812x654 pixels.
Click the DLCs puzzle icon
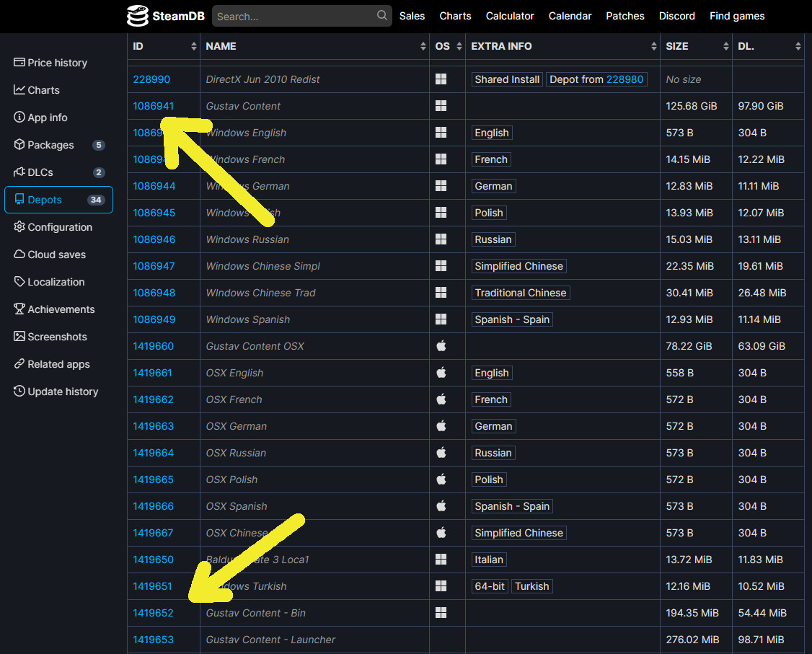(x=19, y=172)
